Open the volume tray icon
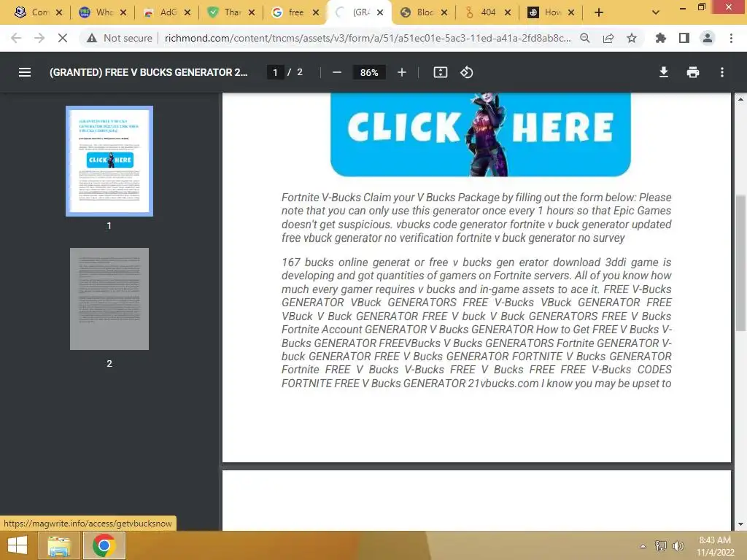The height and width of the screenshot is (560, 747). pyautogui.click(x=678, y=546)
